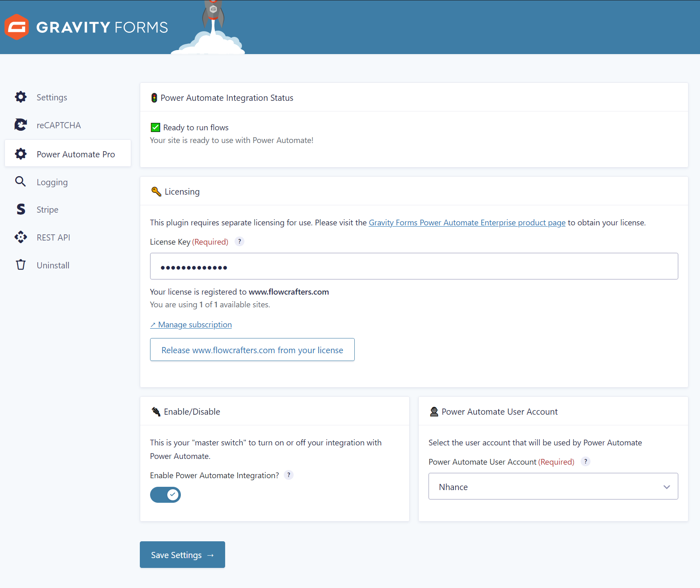Click Release www.flowcrafters.com from your license
The width and height of the screenshot is (700, 588).
(252, 350)
